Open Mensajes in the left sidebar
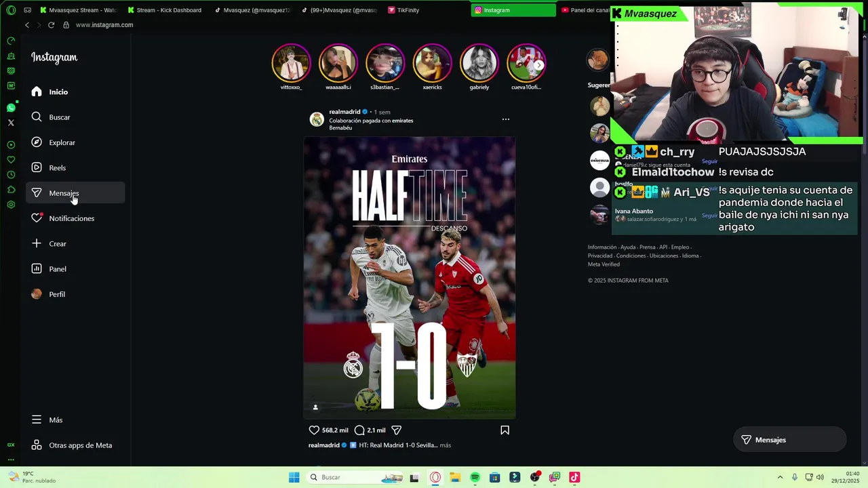The width and height of the screenshot is (868, 488). tap(75, 193)
